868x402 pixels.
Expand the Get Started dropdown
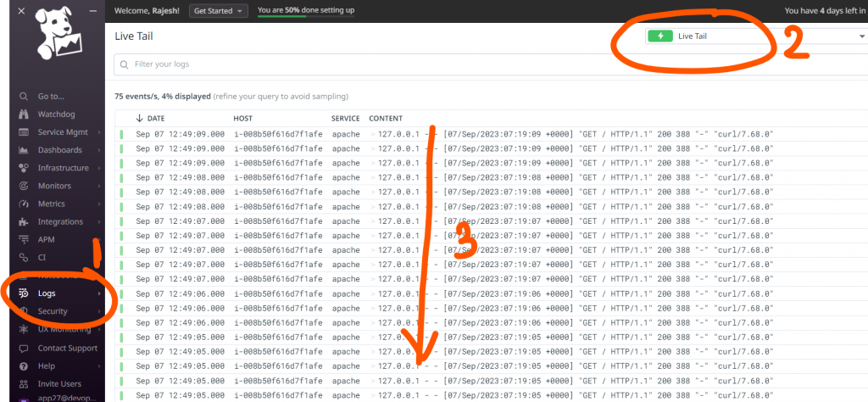click(x=217, y=11)
